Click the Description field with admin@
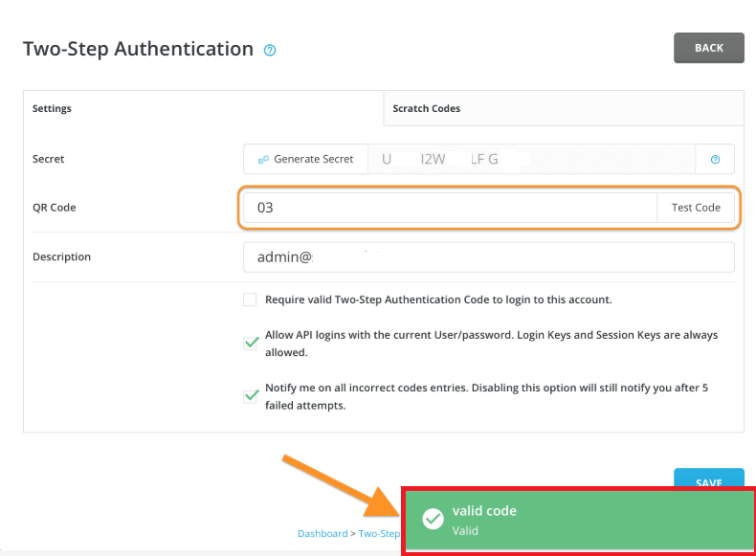 (489, 257)
